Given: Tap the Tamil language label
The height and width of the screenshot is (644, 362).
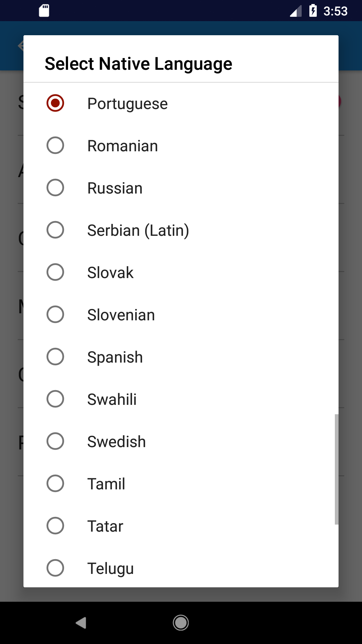Looking at the screenshot, I should [106, 484].
